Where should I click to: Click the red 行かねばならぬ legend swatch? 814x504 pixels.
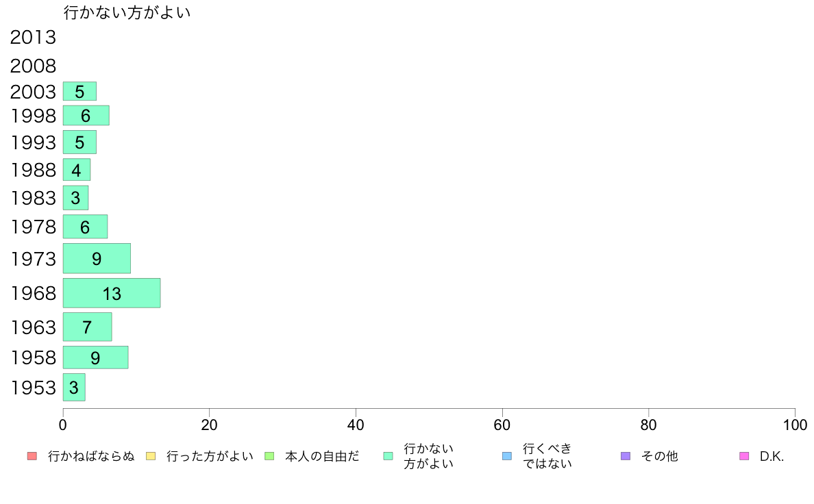32,456
